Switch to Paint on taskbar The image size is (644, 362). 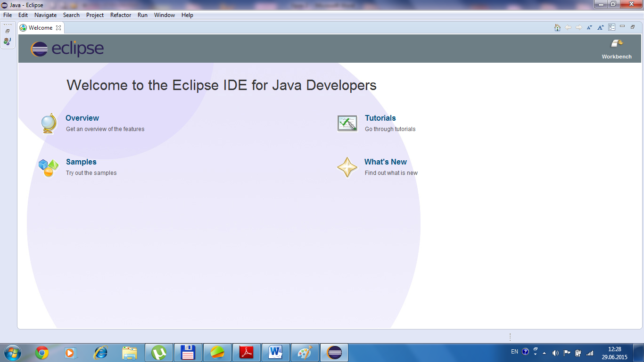tap(305, 353)
